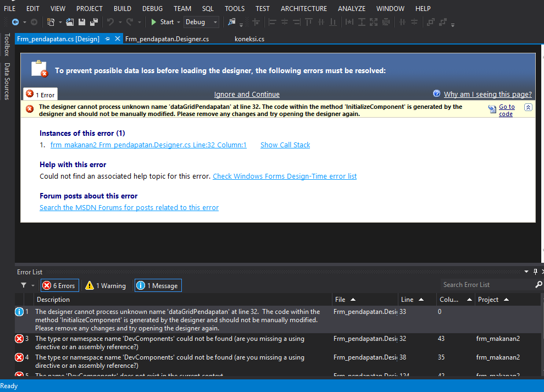Select the Save All icon
The width and height of the screenshot is (544, 392).
coord(95,22)
